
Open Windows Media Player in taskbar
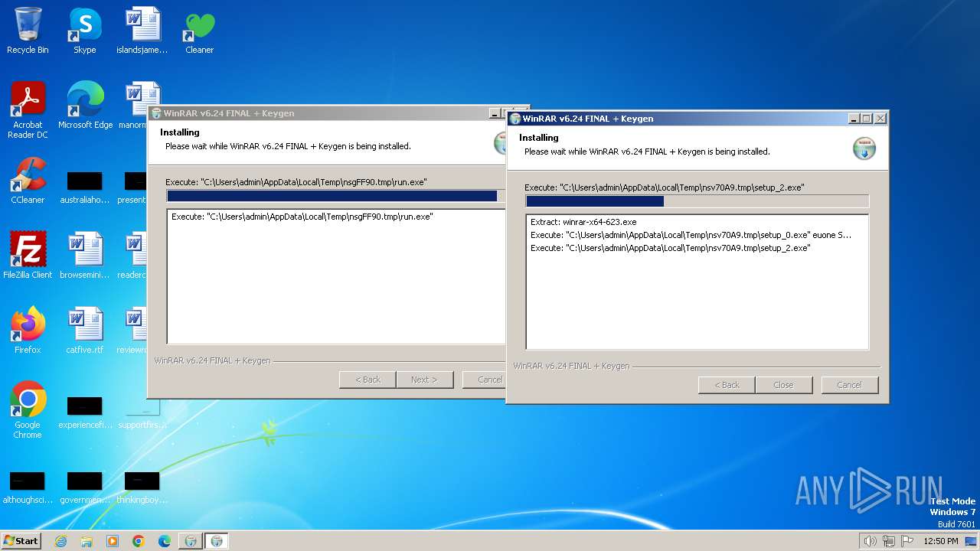113,541
